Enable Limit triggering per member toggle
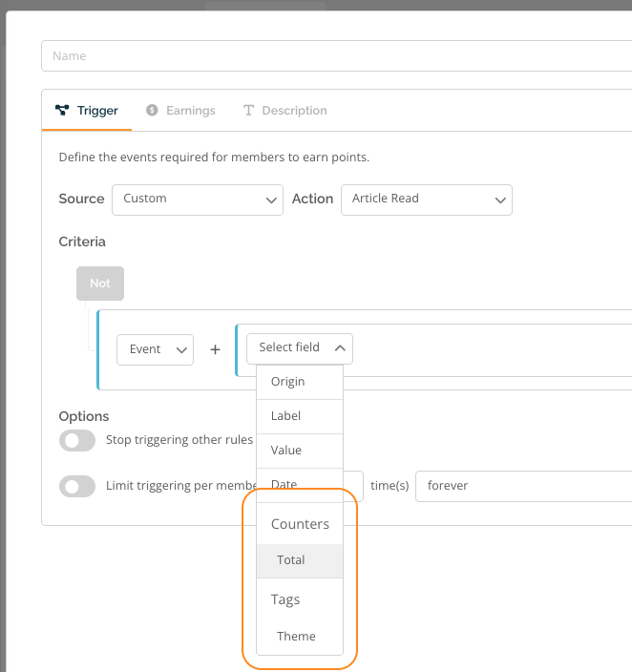This screenshot has width=632, height=672. coord(77,487)
